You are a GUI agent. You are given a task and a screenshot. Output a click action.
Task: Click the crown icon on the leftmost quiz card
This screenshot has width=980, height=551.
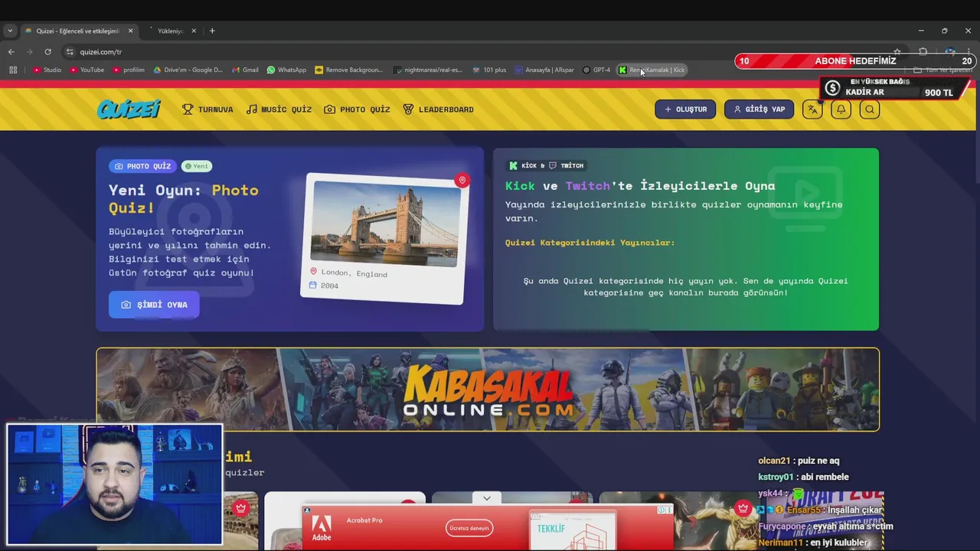(241, 508)
